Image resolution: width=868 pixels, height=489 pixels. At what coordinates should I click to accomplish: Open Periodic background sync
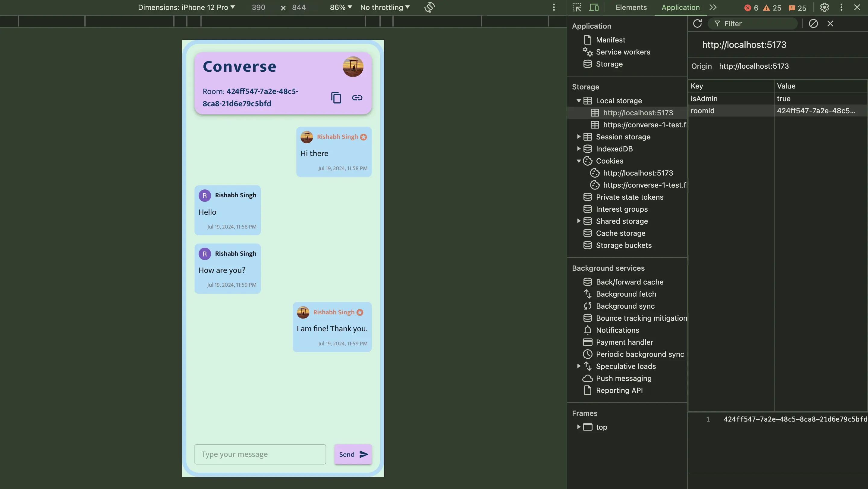click(x=640, y=354)
